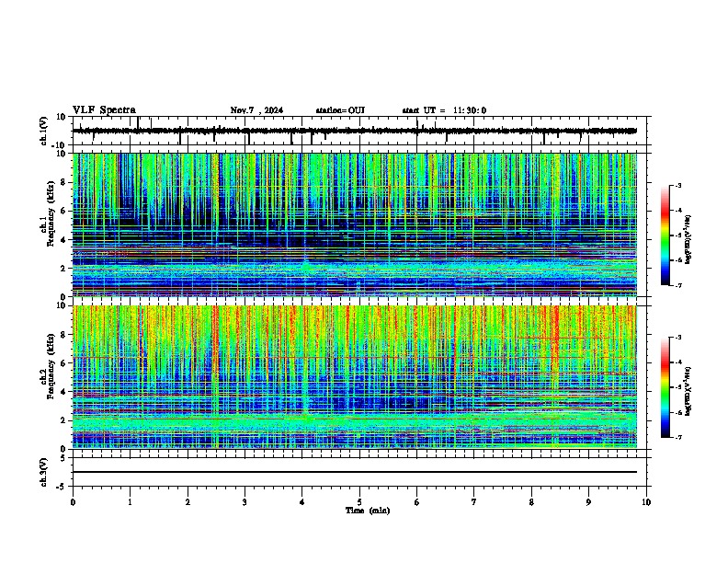Click the time axis tick label "9"
This screenshot has height=563, width=728.
(588, 502)
